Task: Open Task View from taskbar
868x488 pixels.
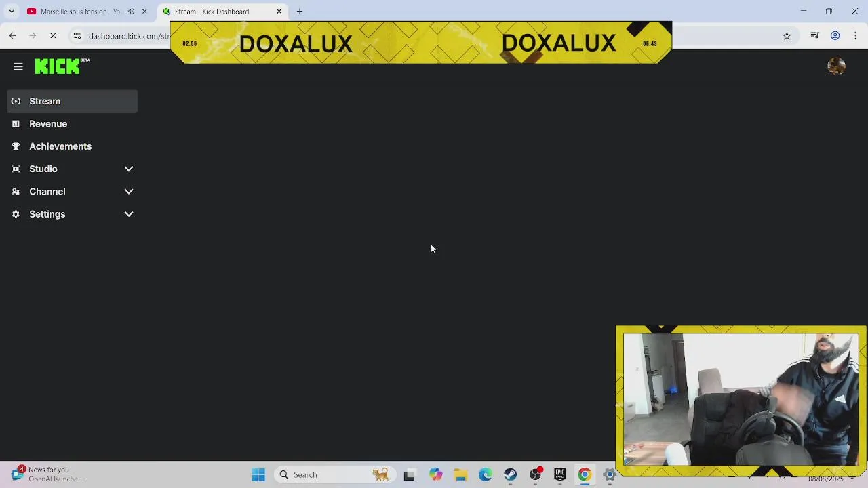Action: click(x=409, y=475)
